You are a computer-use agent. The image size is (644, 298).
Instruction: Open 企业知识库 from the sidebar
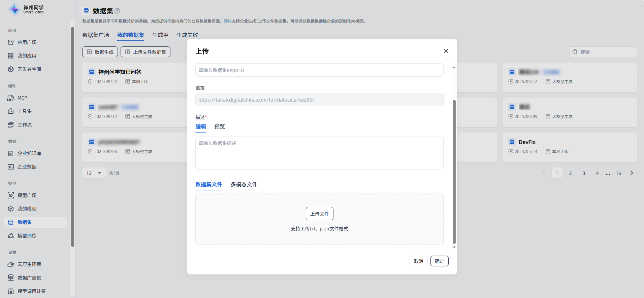(x=29, y=153)
